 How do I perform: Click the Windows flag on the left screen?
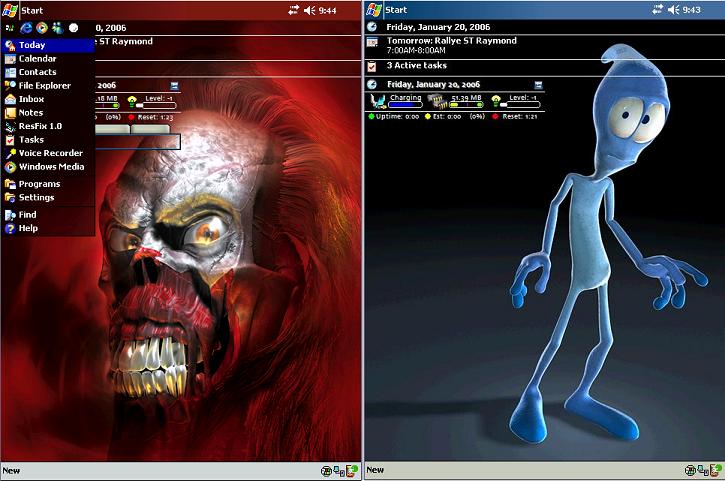(10, 10)
